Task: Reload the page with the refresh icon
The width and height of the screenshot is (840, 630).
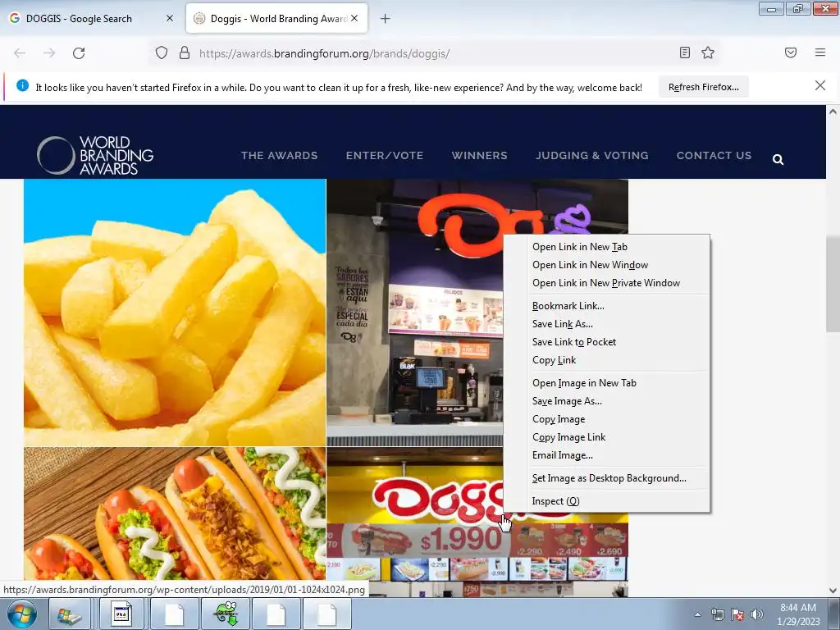Action: [79, 53]
